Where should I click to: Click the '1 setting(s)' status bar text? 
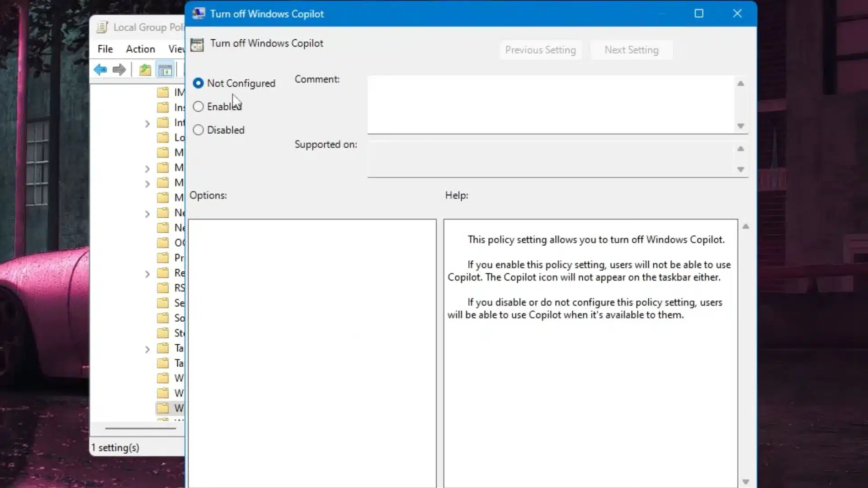[115, 447]
